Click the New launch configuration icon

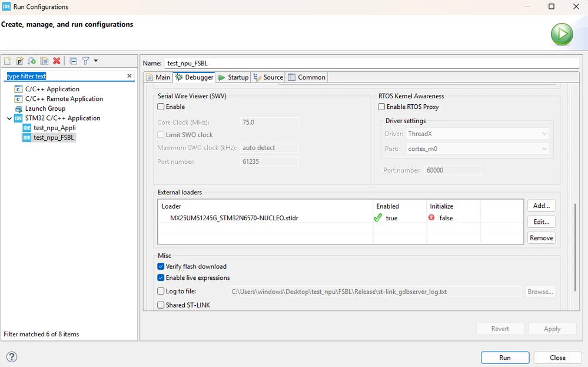(x=8, y=61)
